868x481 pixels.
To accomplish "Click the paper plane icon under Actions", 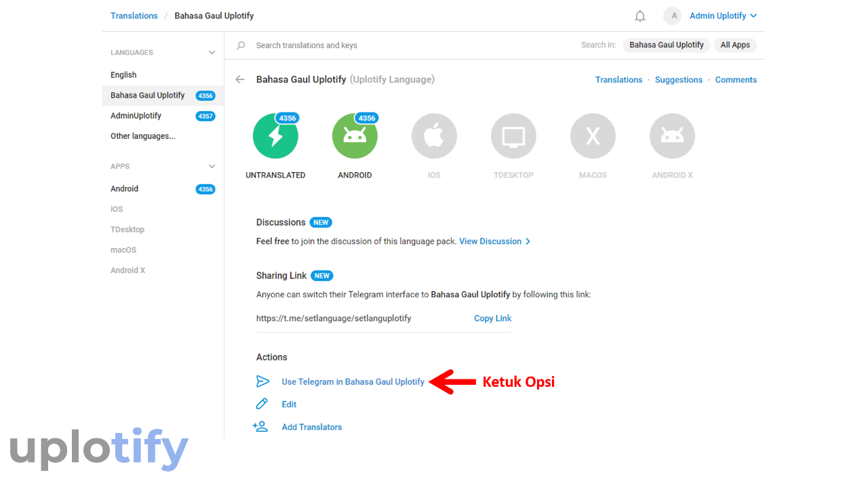I will pos(262,381).
